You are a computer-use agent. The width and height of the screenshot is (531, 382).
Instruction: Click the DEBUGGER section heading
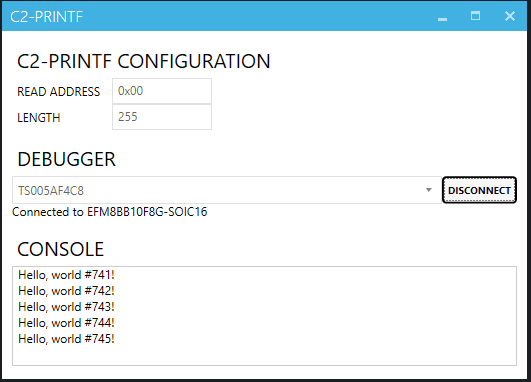click(x=67, y=159)
